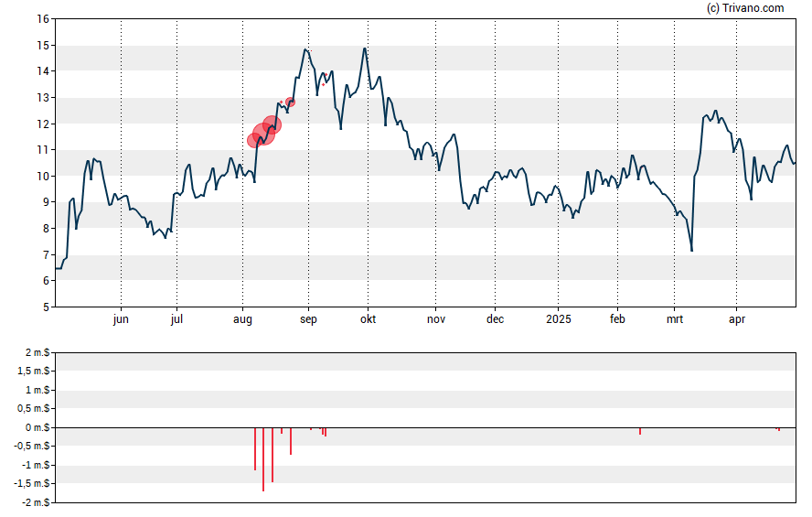Viewport: 812px width, 517px height.
Task: Click the '13' price axis label
Action: click(43, 98)
